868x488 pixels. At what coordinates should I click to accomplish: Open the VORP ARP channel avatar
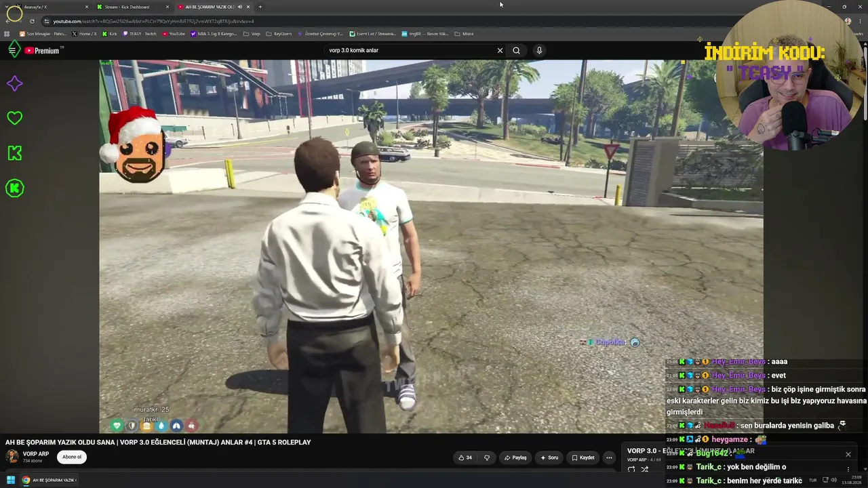pyautogui.click(x=12, y=457)
